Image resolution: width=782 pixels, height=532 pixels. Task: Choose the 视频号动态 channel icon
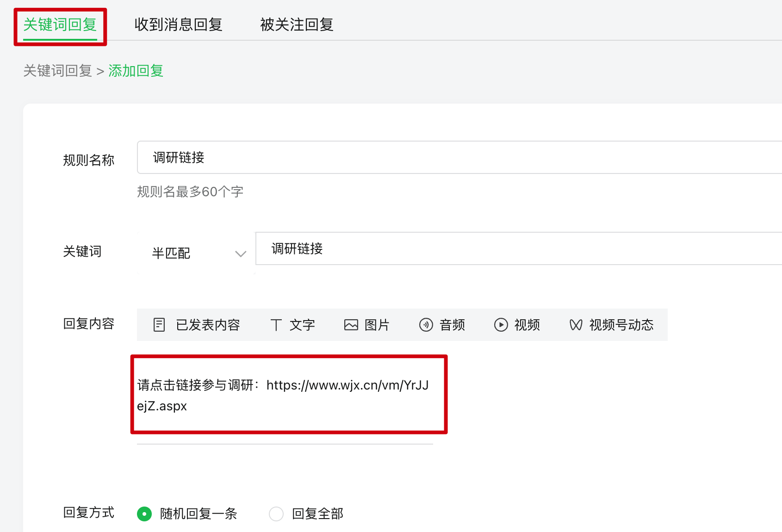[x=576, y=325]
